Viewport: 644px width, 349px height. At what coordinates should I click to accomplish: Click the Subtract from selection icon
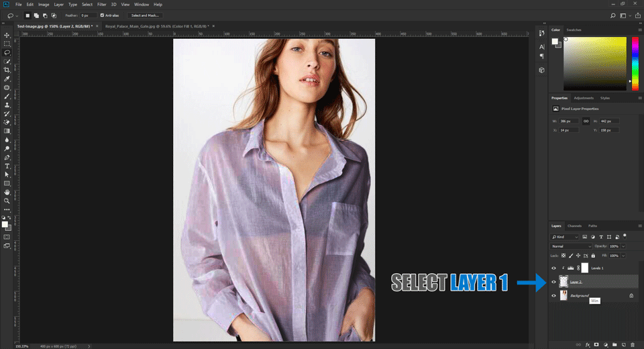tap(45, 15)
